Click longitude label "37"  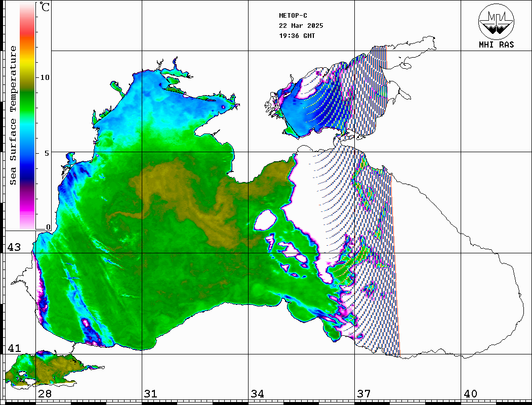click(x=364, y=394)
